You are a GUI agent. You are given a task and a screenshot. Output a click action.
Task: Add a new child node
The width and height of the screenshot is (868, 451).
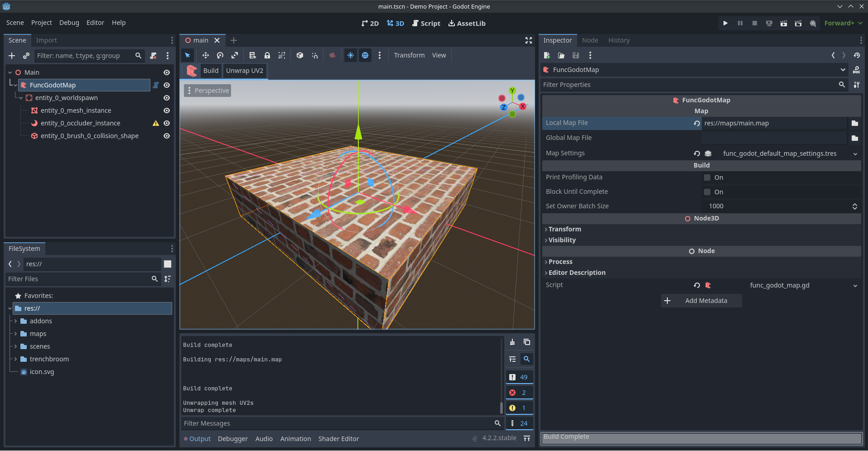point(12,56)
